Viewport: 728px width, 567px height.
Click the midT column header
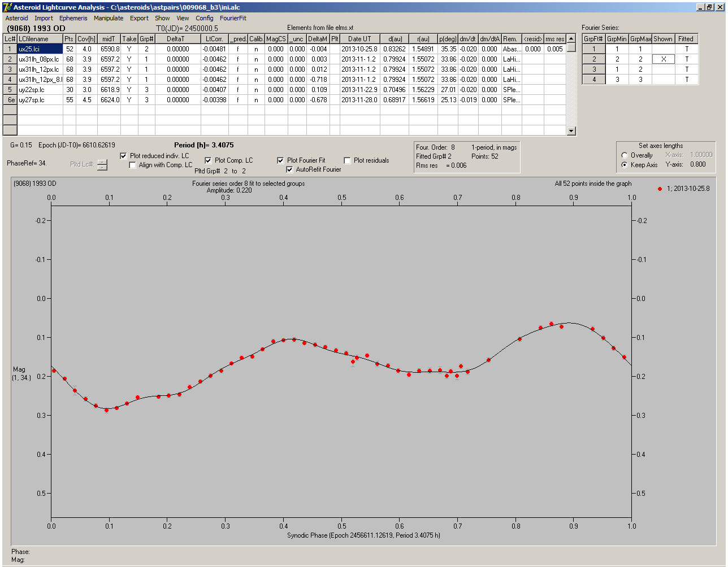coord(109,39)
